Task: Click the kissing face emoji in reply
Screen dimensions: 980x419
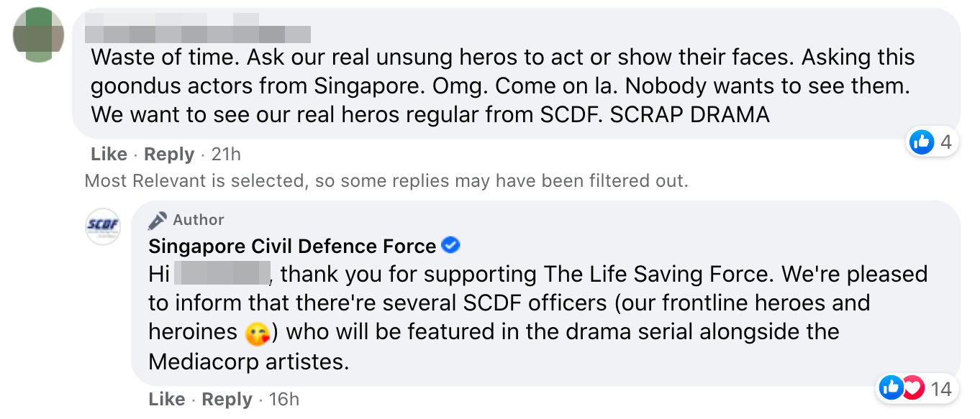Action: pos(257,333)
